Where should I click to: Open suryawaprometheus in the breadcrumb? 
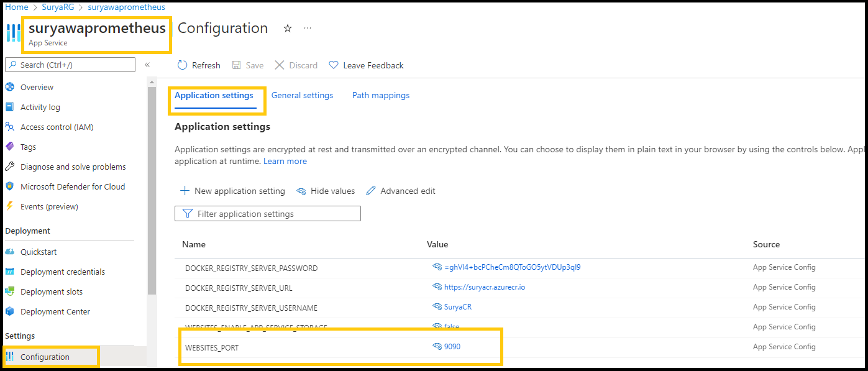tap(127, 7)
